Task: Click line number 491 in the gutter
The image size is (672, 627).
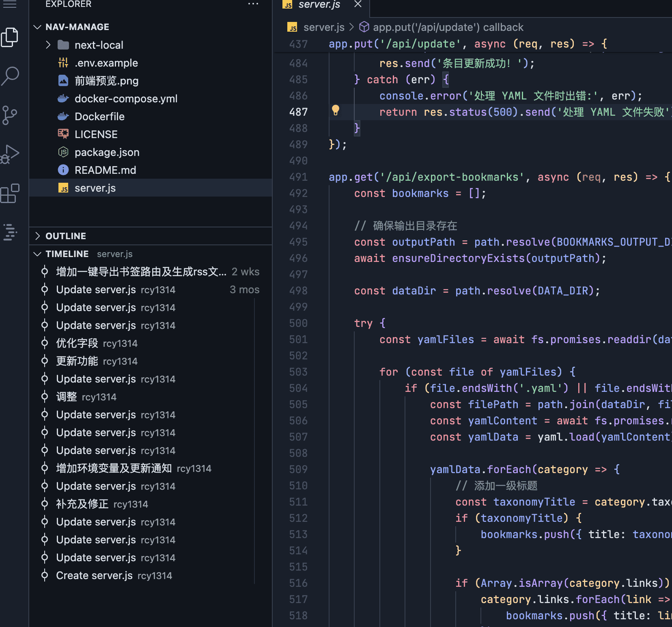Action: click(x=298, y=177)
